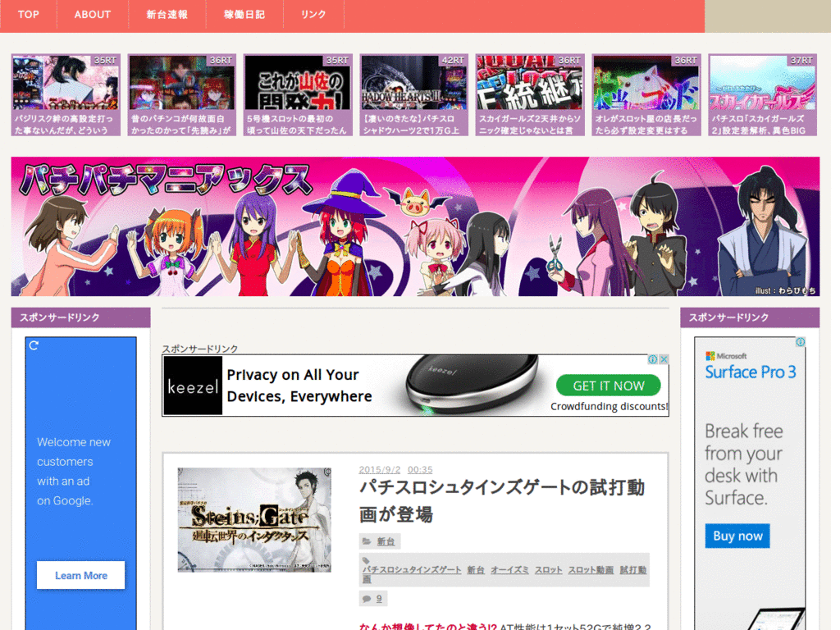Click the AdChoices info icon on keezel ad
This screenshot has height=630, width=840.
pyautogui.click(x=652, y=359)
